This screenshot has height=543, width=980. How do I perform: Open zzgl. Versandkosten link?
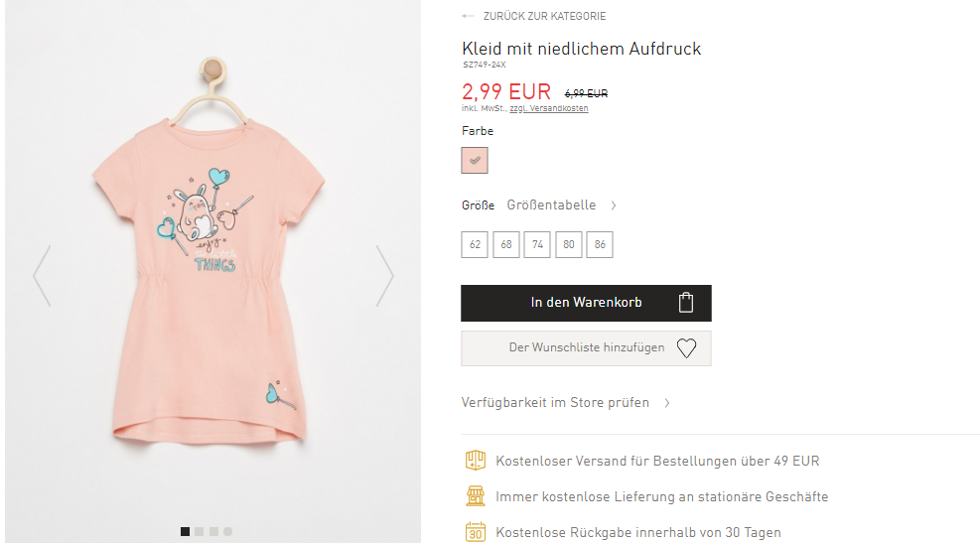549,108
